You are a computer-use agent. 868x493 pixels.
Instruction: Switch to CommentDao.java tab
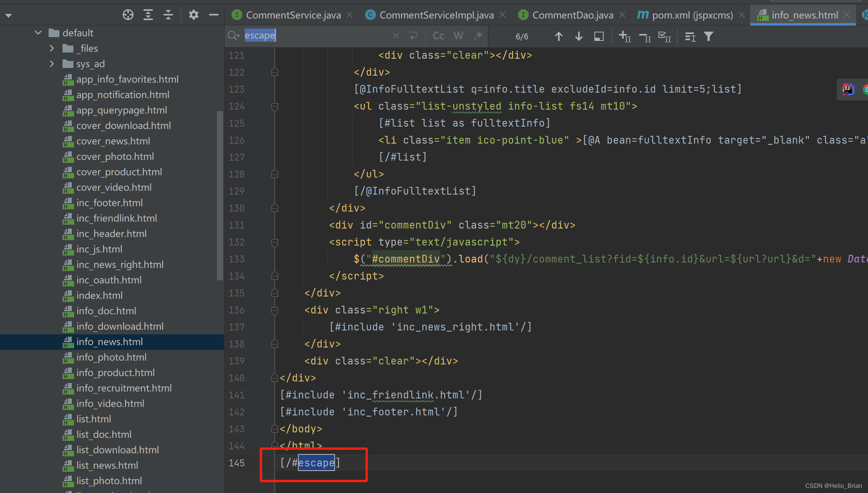pyautogui.click(x=572, y=15)
